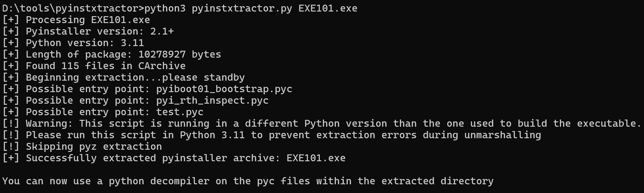
Task: Click the [+] marker before "Processing EXE101.exe"
Action: coord(11,20)
